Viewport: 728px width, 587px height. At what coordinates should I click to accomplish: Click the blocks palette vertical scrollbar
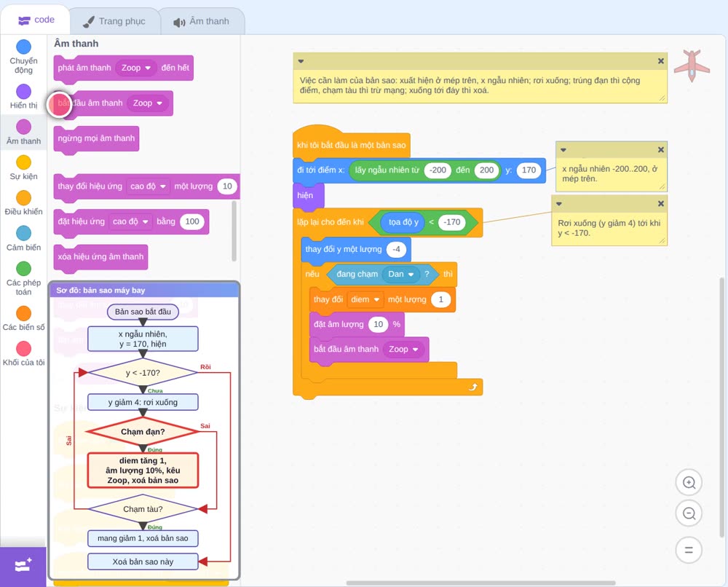pyautogui.click(x=234, y=230)
